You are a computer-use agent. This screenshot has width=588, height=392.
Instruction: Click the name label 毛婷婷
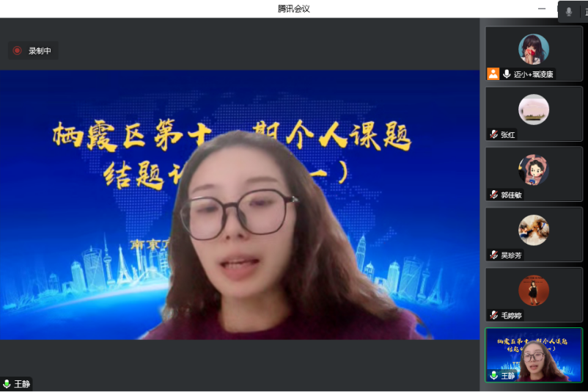(x=512, y=316)
